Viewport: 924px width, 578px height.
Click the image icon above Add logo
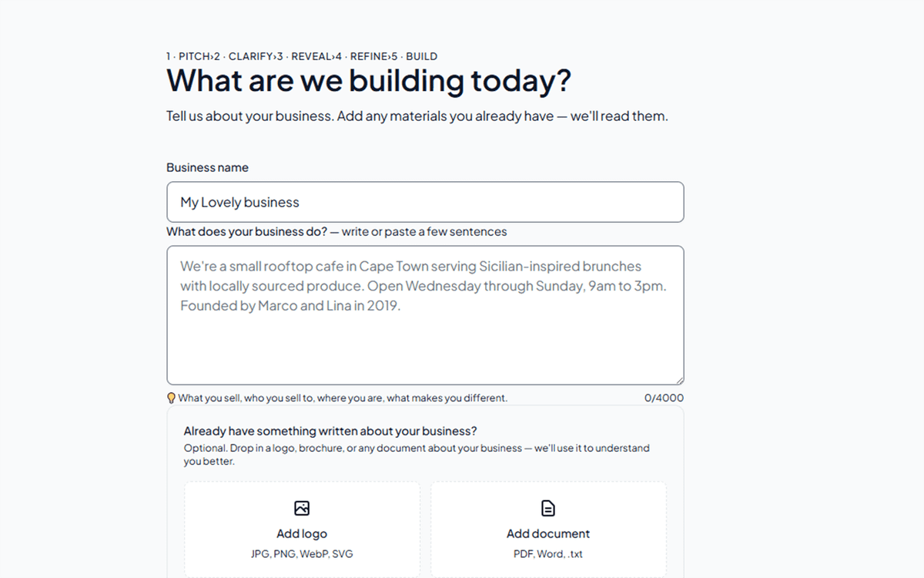302,508
